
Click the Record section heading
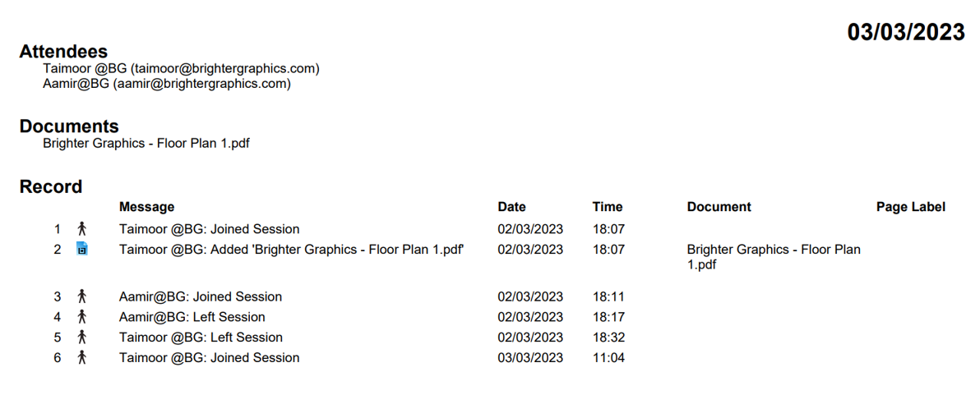(x=51, y=186)
